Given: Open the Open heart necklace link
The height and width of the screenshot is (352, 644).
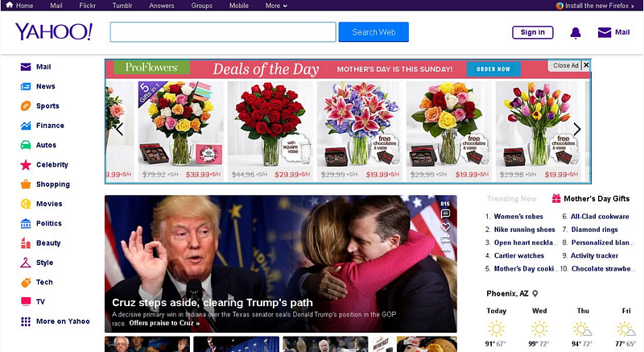Looking at the screenshot, I should pos(526,242).
